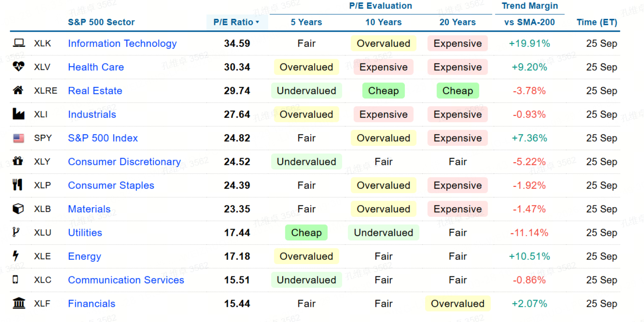Image resolution: width=644 pixels, height=322 pixels.
Task: Sort by the vs SMA-200 column header
Action: pyautogui.click(x=529, y=22)
